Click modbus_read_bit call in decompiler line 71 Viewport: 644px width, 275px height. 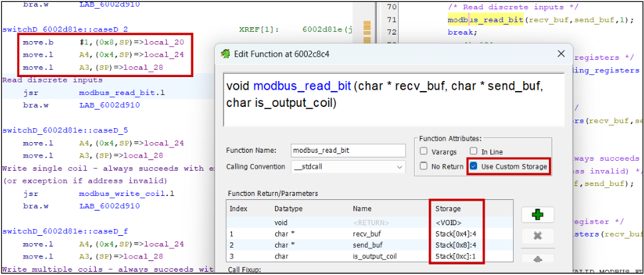point(485,20)
